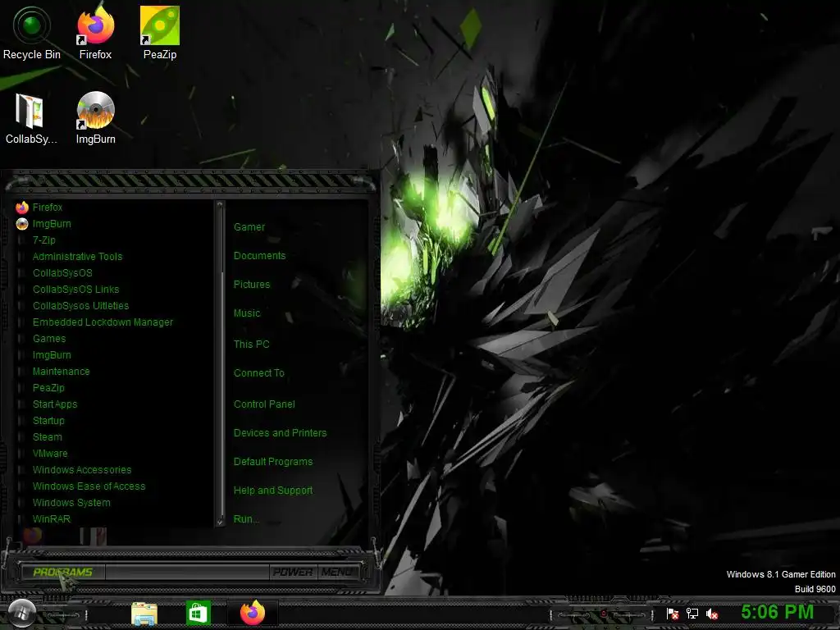The width and height of the screenshot is (840, 630).
Task: Launch Firefox from the desktop shortcut
Action: 95,33
